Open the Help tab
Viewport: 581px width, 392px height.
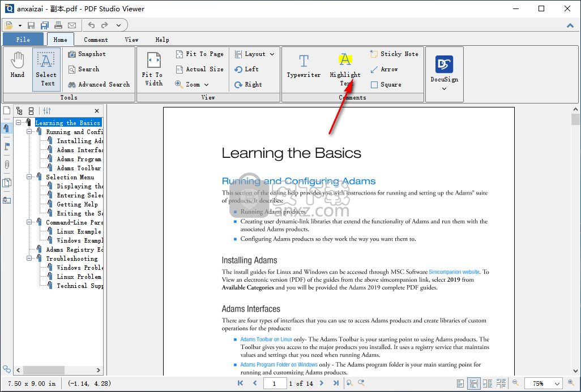click(162, 40)
